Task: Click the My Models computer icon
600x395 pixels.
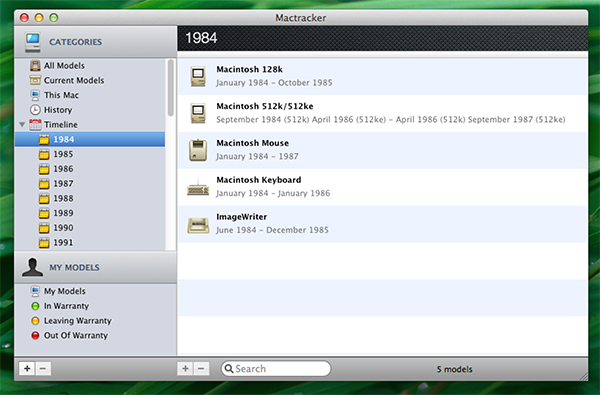Action: click(35, 291)
